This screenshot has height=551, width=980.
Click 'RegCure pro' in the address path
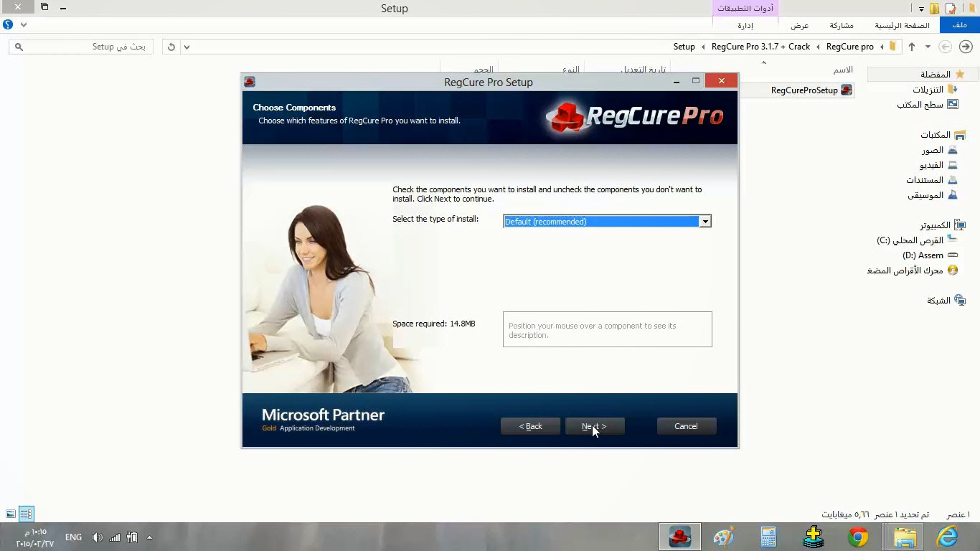pyautogui.click(x=850, y=47)
